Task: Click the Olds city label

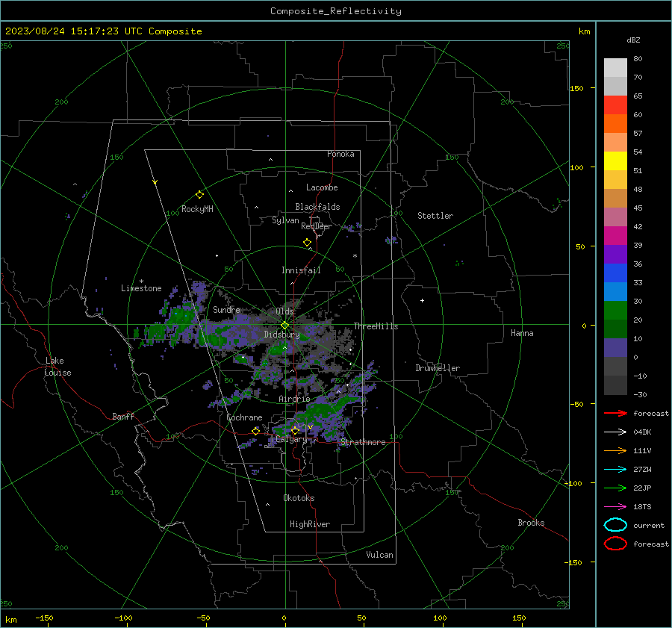Action: click(x=284, y=311)
